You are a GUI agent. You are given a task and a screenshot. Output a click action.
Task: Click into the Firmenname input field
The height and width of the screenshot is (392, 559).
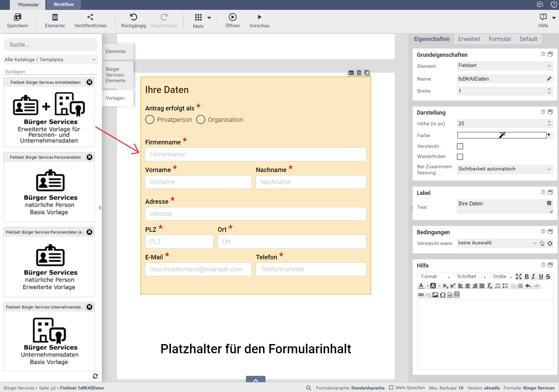click(255, 155)
